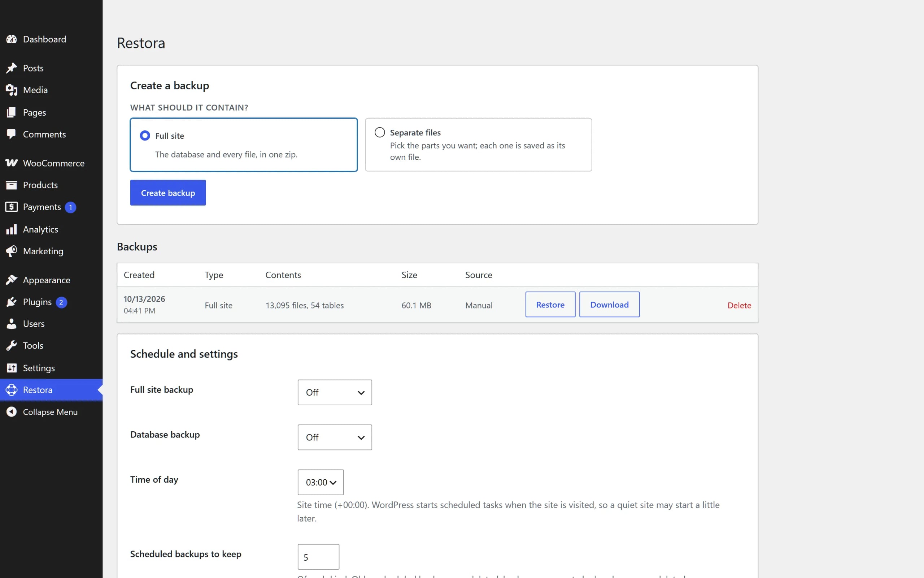924x578 pixels.
Task: Download the 10/13/2026 backup
Action: [609, 305]
